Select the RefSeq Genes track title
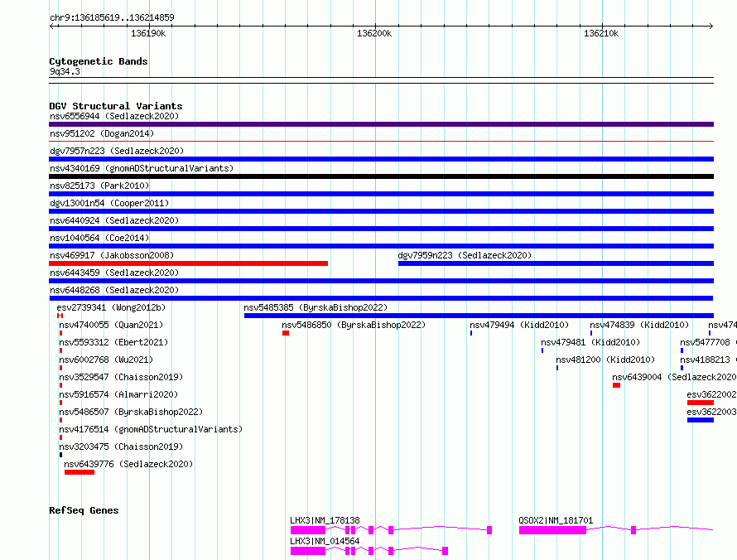 coord(84,510)
